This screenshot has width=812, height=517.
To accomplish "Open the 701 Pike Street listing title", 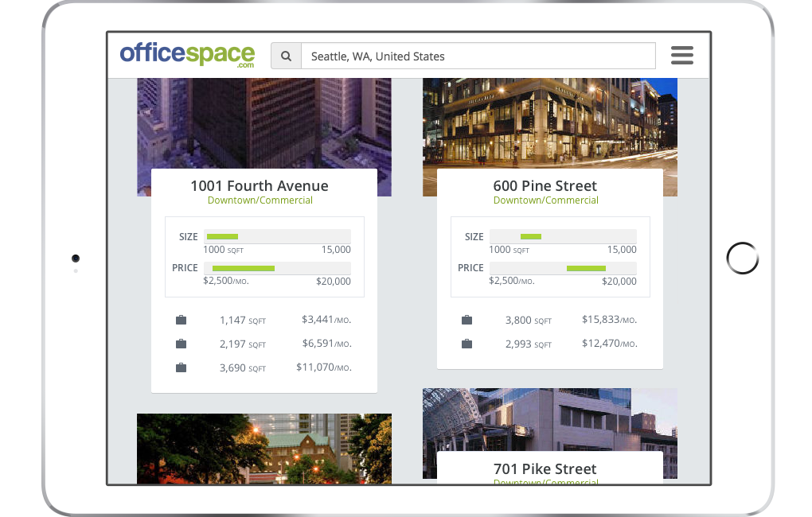I will (x=545, y=468).
